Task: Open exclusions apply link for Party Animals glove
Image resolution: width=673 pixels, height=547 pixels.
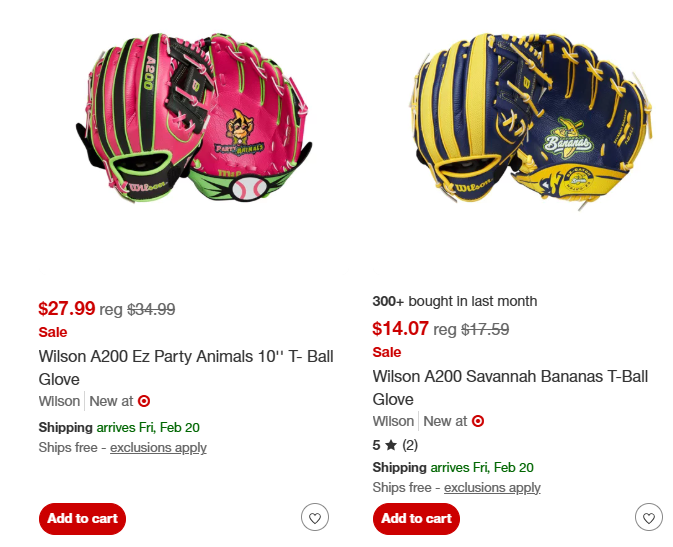Action: point(158,447)
